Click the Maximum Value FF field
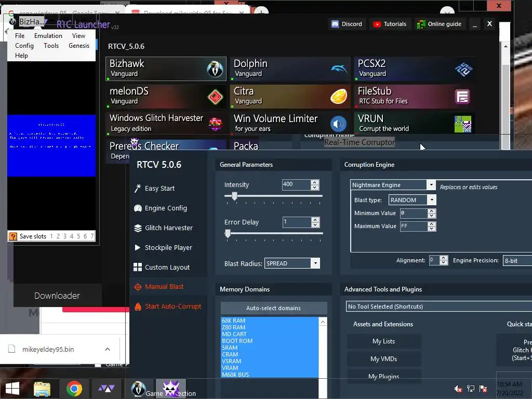The height and width of the screenshot is (399, 532). click(414, 227)
